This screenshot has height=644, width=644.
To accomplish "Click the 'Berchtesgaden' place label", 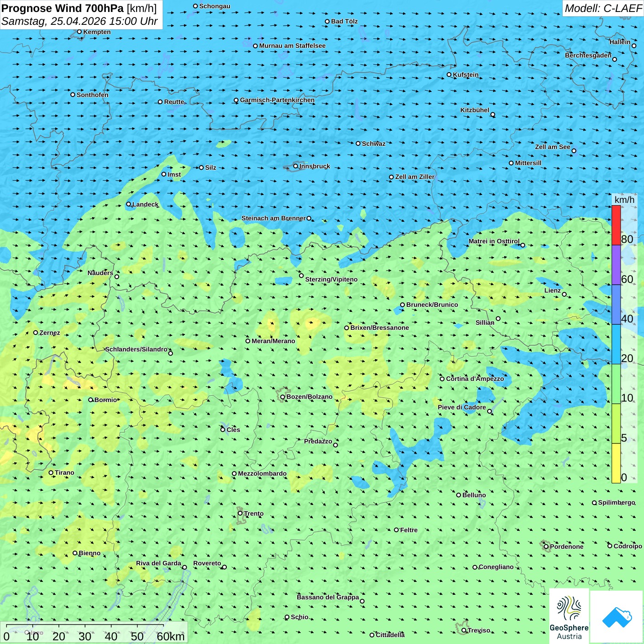I will click(588, 55).
